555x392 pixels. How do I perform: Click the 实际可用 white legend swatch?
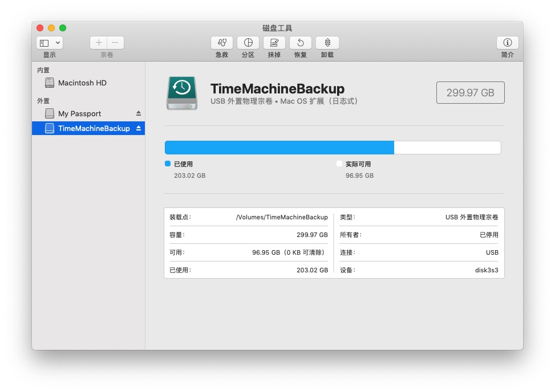(339, 164)
